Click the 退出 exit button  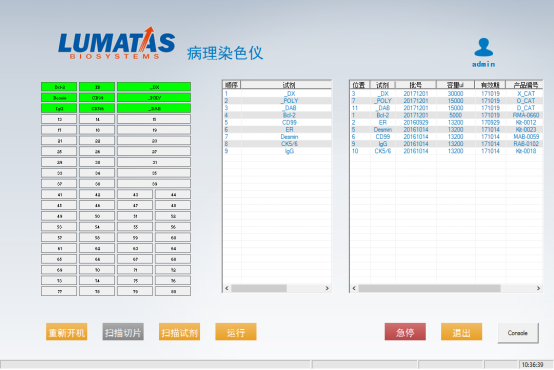pyautogui.click(x=461, y=332)
